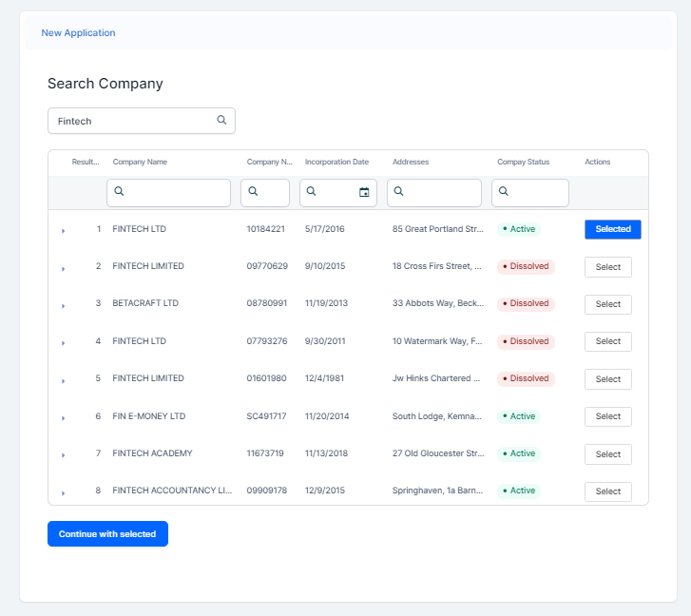691x616 pixels.
Task: Select the BETACRAFT LTD company row button
Action: 607,304
